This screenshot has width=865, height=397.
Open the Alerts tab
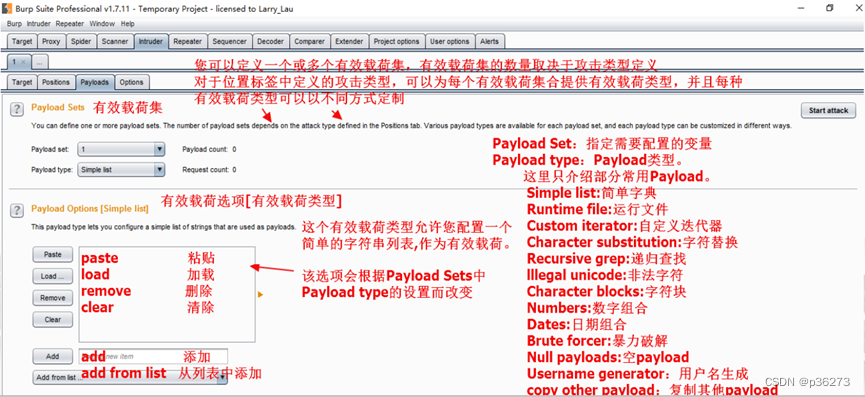[489, 41]
